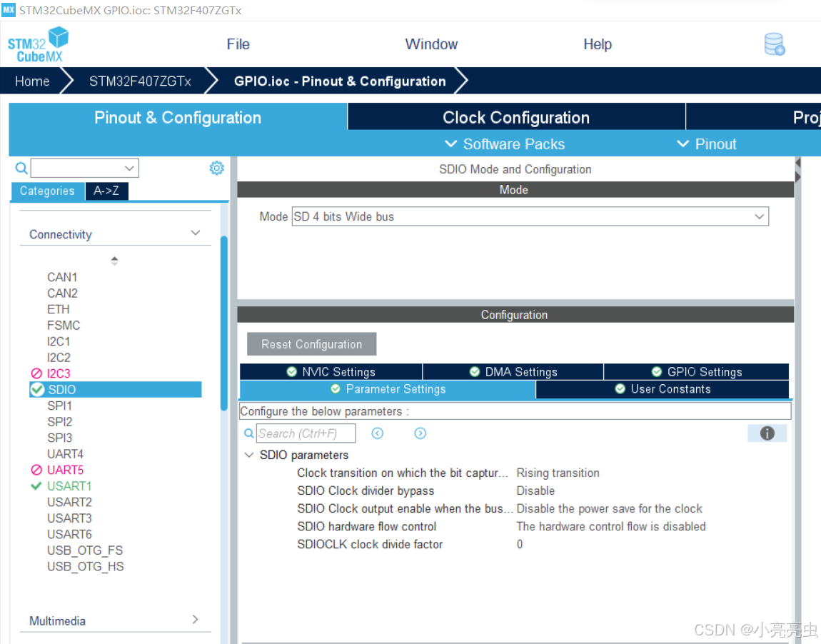Open the peripheral search combo box dropdown
This screenshot has width=821, height=644.
click(129, 168)
